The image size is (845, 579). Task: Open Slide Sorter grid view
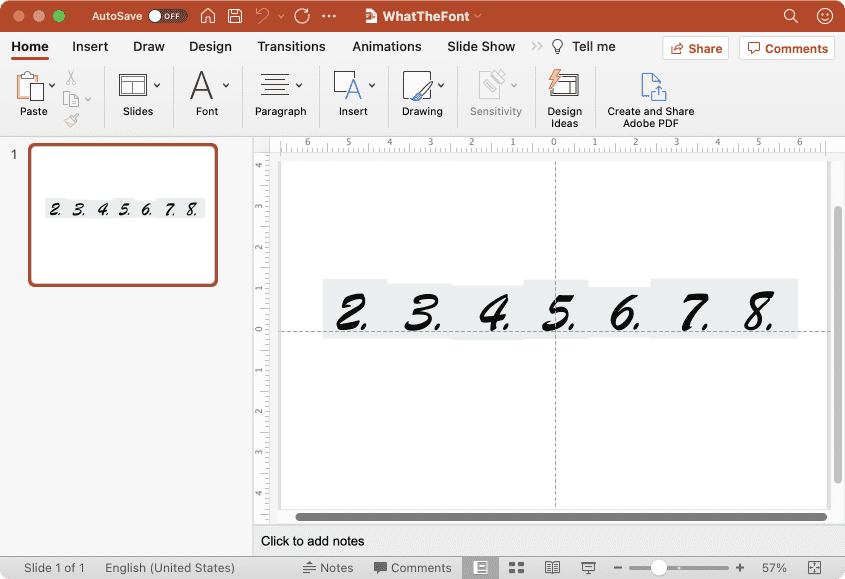(517, 568)
